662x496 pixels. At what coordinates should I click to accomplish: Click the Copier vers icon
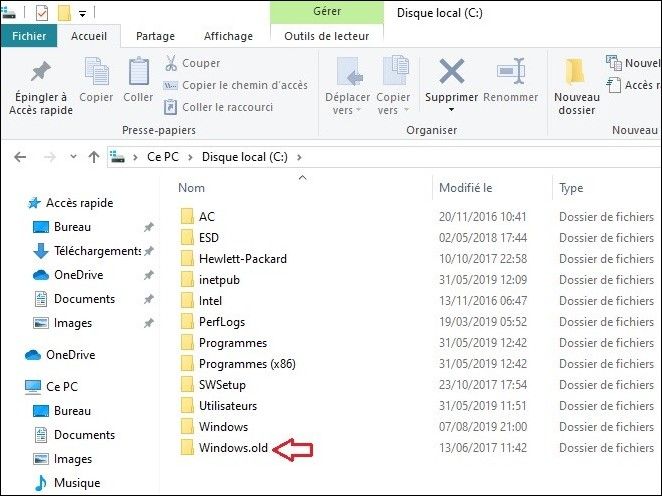point(396,70)
